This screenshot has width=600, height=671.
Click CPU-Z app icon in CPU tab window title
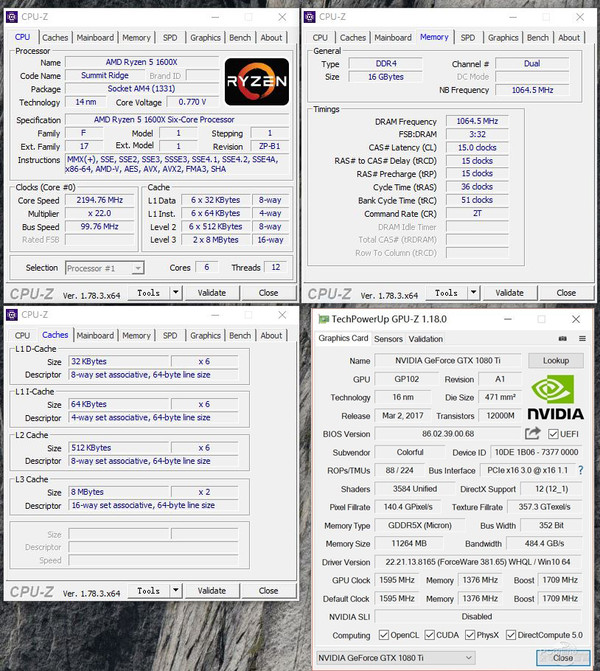[12, 17]
